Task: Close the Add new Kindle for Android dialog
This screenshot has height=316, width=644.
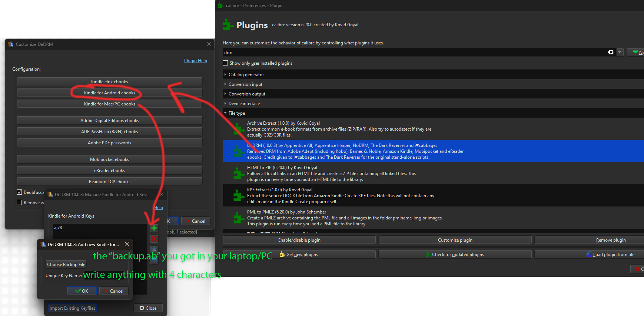Action: [127, 244]
